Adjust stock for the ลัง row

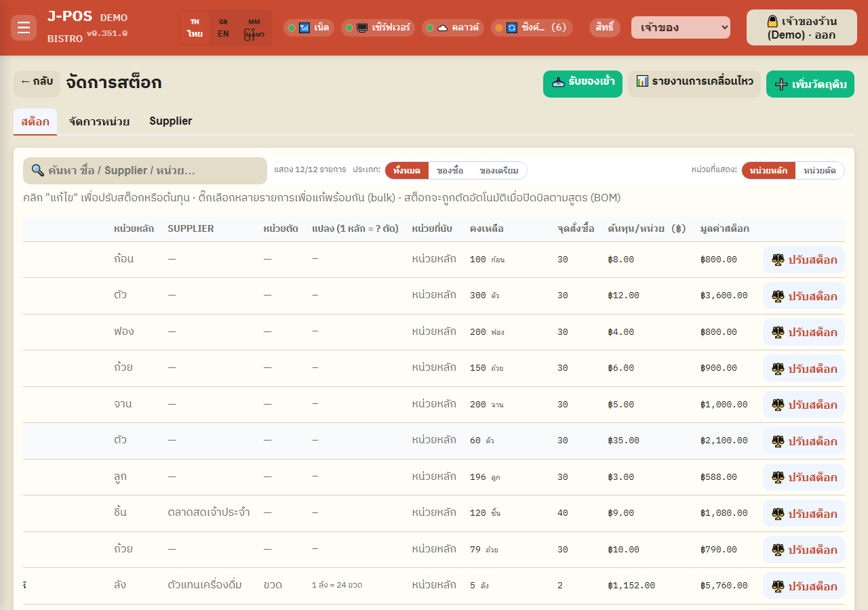coord(804,586)
